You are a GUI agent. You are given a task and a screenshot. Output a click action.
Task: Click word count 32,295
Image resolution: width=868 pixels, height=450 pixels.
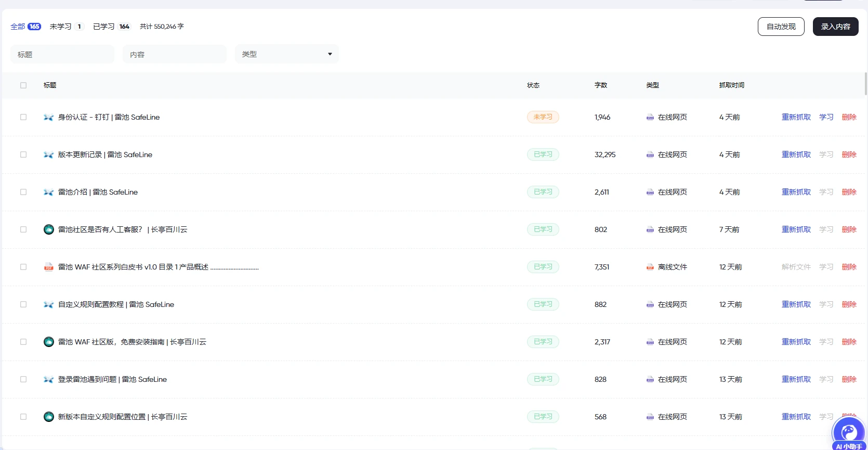(x=605, y=155)
